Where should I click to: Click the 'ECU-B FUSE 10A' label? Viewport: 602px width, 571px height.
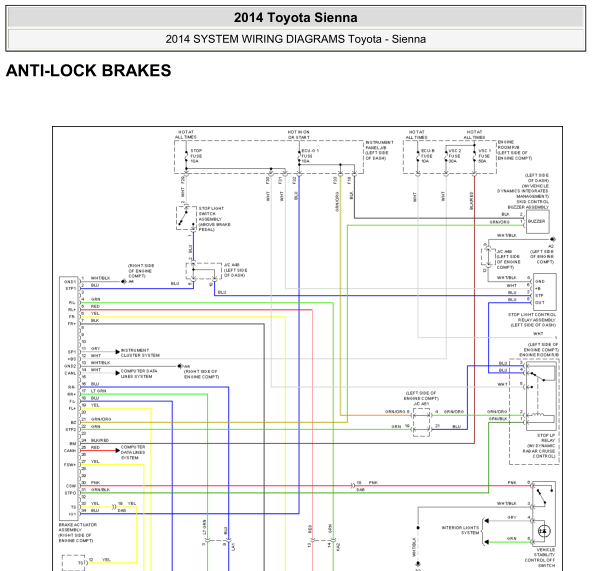(x=428, y=156)
